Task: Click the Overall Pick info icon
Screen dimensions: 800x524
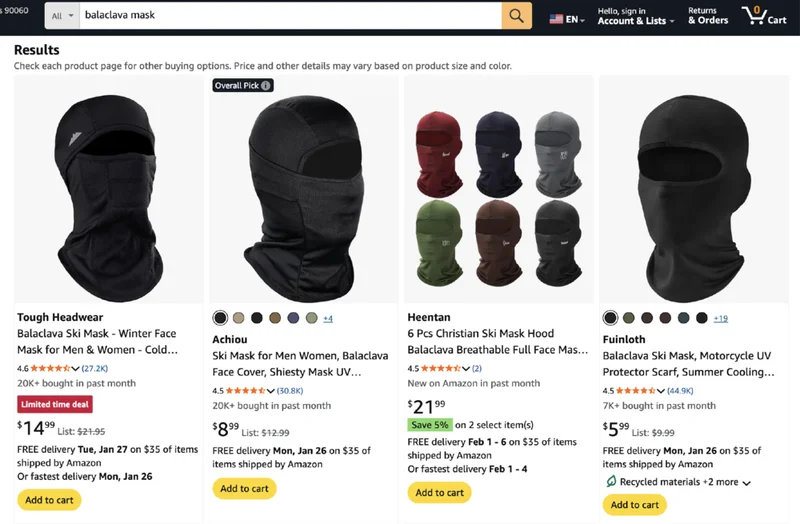Action: point(266,86)
